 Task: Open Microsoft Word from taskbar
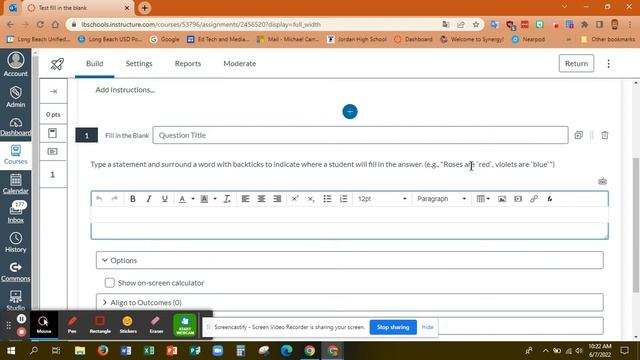(126, 351)
